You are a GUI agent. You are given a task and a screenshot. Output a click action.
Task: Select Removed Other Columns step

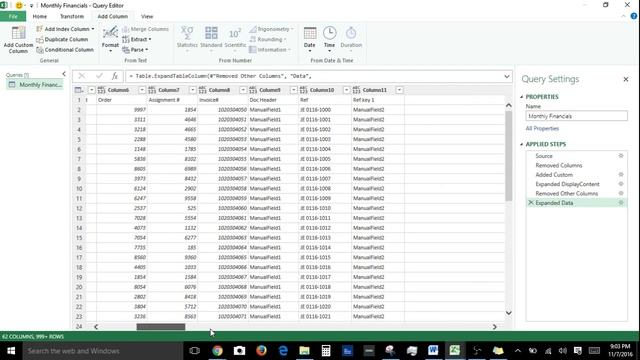(567, 193)
